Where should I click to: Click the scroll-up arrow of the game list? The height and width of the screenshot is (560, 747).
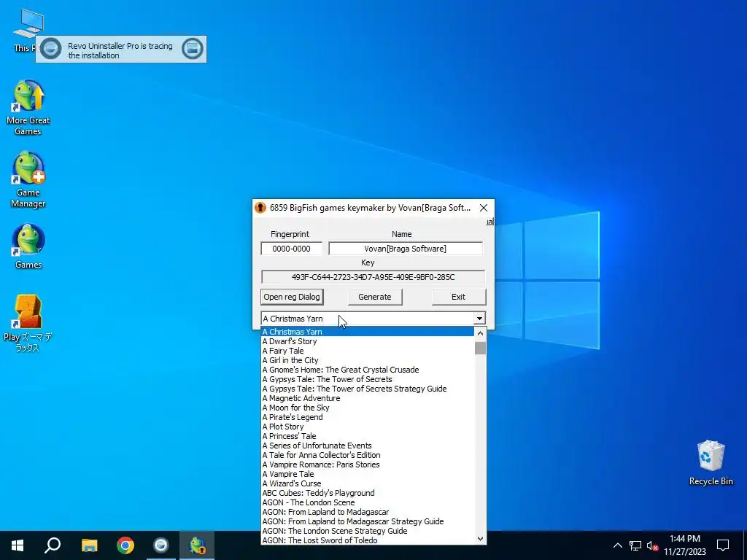coord(480,333)
